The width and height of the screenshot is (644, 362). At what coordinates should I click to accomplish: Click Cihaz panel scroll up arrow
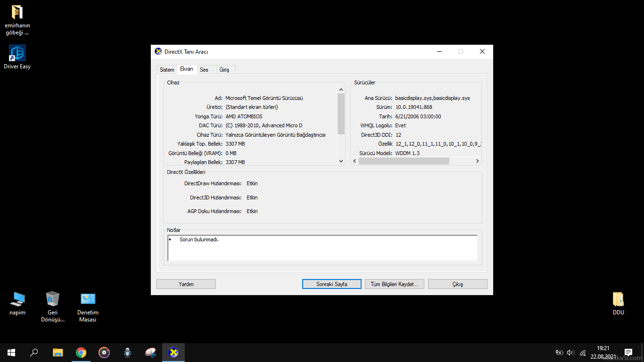[342, 90]
